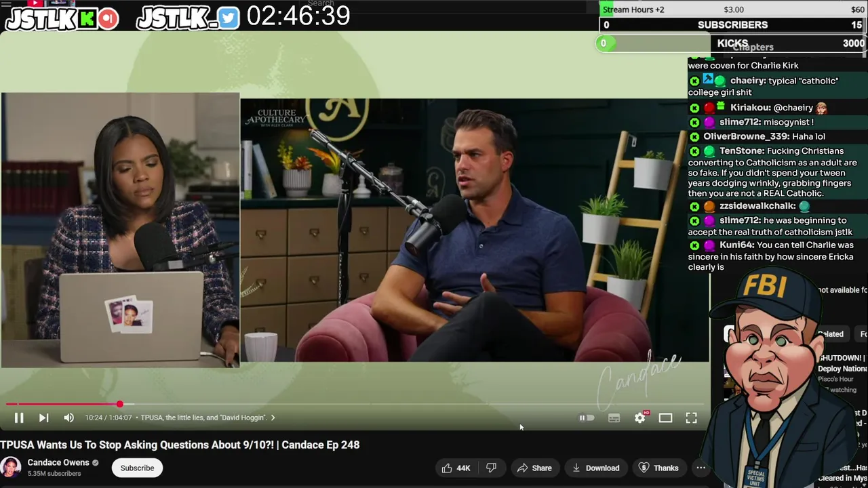The height and width of the screenshot is (488, 868).
Task: Click moderation X beside zzsidewalkchalk message
Action: pyautogui.click(x=694, y=206)
